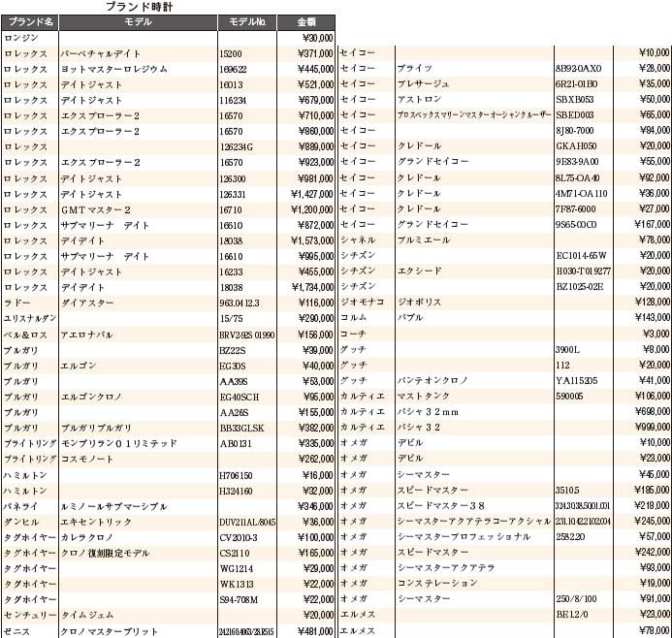Select the センチュリー brand cell
Screen dimensions: 672x638
coord(30,615)
